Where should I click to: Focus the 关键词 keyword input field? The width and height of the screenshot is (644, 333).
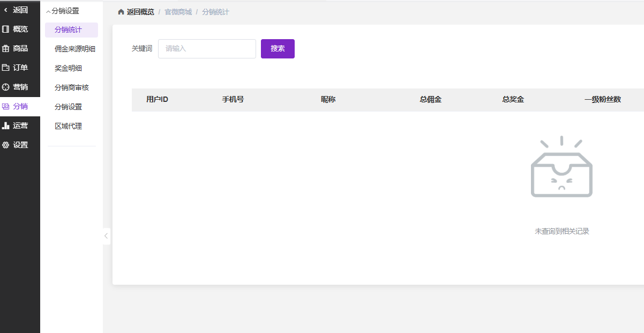tap(207, 49)
